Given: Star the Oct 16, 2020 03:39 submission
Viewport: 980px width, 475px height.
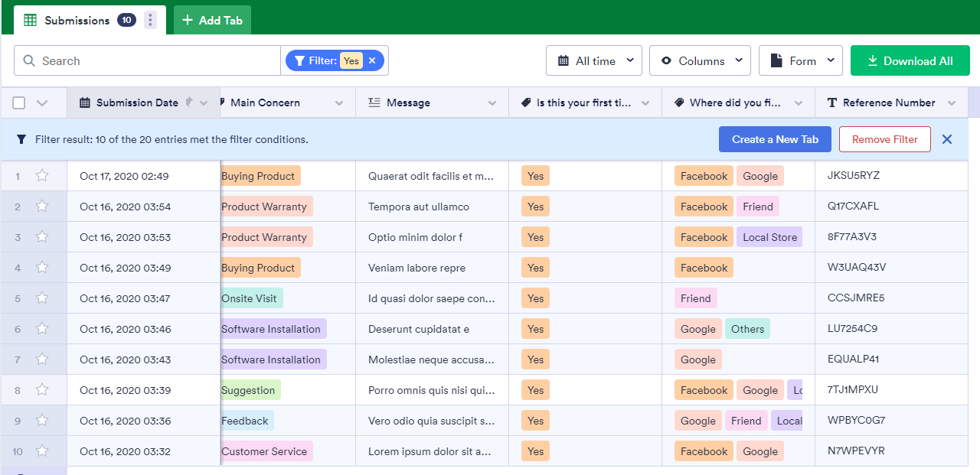Looking at the screenshot, I should [42, 390].
